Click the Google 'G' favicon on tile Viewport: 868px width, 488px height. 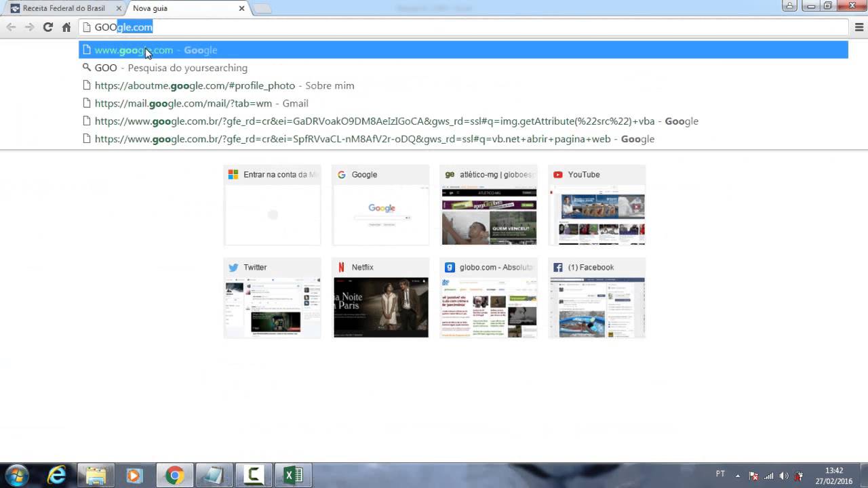pyautogui.click(x=342, y=174)
